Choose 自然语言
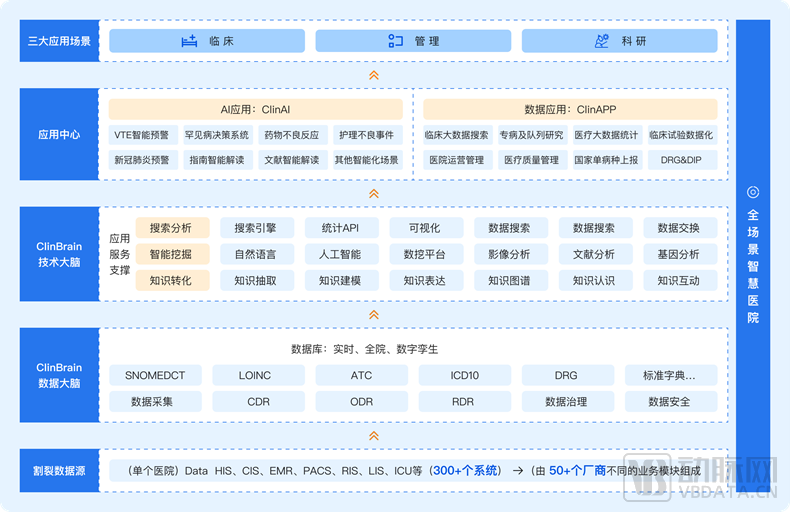The image size is (790, 512). (x=257, y=254)
